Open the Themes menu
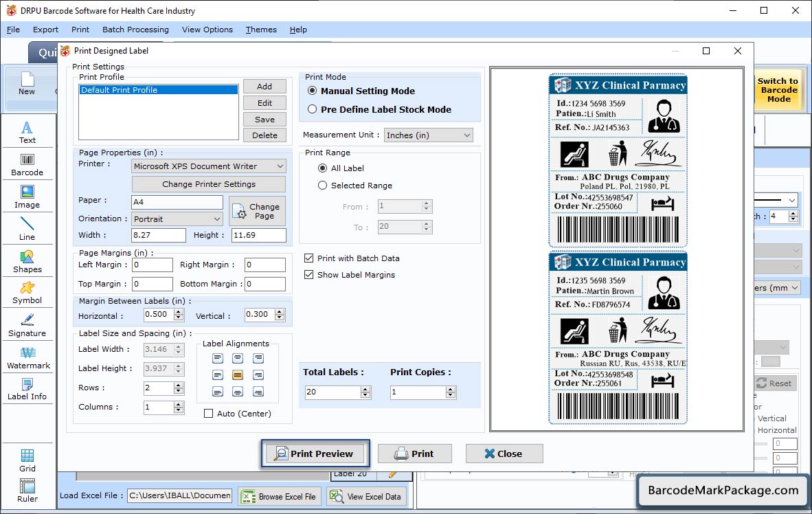This screenshot has height=514, width=812. (x=261, y=30)
